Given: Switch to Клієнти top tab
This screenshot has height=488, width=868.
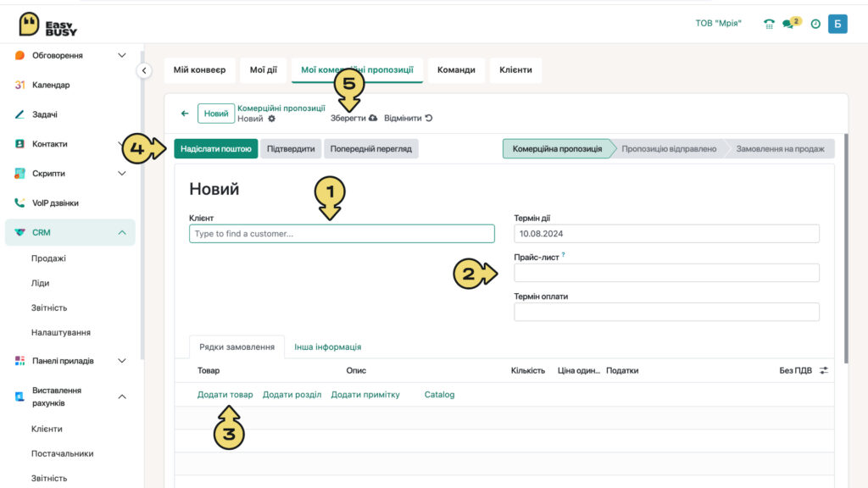Looking at the screenshot, I should pyautogui.click(x=515, y=69).
